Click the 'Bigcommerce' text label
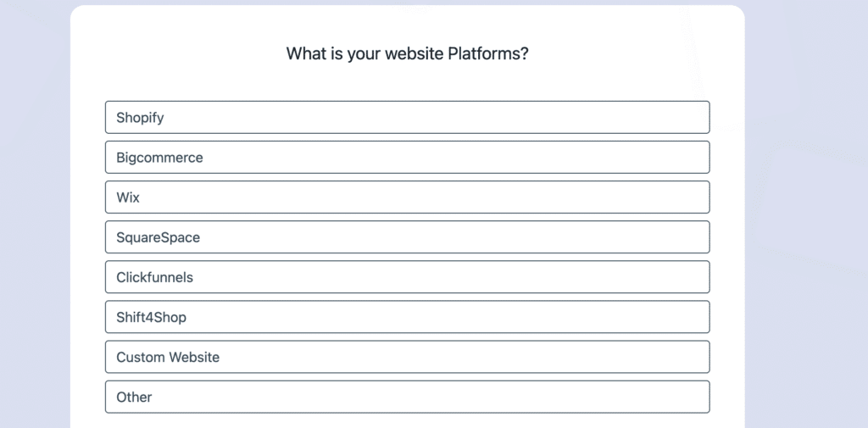Image resolution: width=868 pixels, height=428 pixels. click(159, 158)
